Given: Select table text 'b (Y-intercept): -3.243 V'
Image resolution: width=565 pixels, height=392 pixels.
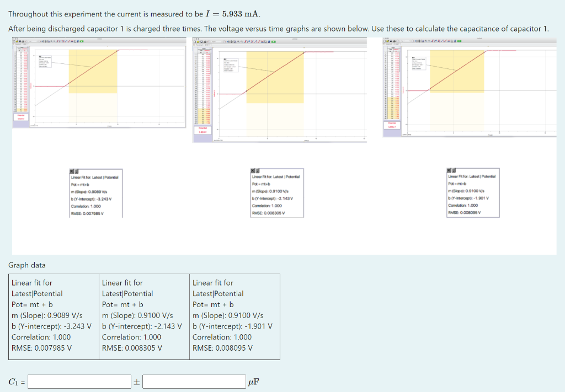Looking at the screenshot, I should (51, 326).
